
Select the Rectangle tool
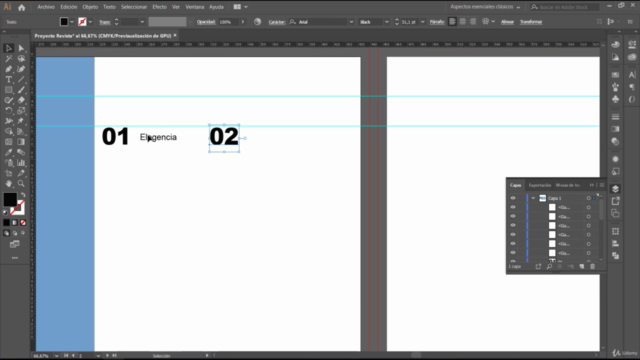9,90
